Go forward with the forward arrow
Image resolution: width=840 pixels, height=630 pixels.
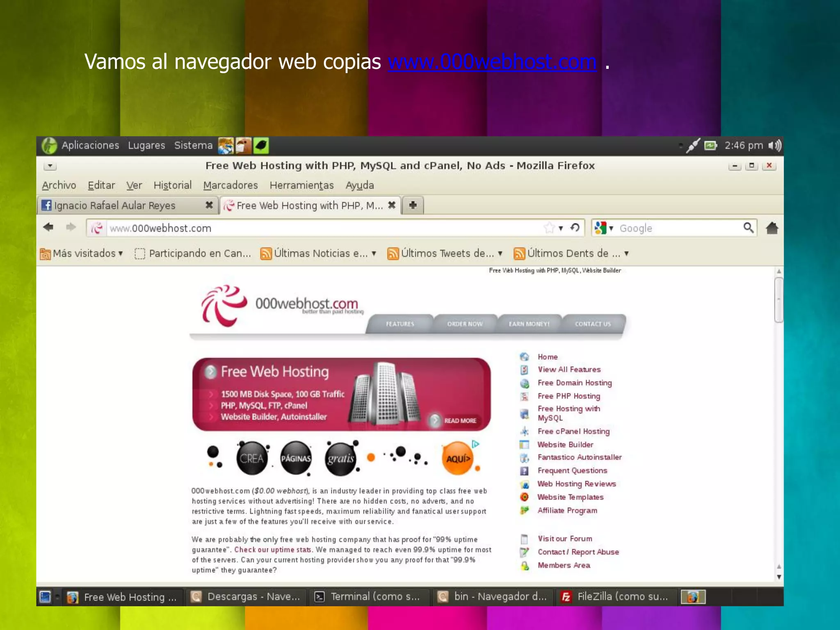[x=71, y=227]
